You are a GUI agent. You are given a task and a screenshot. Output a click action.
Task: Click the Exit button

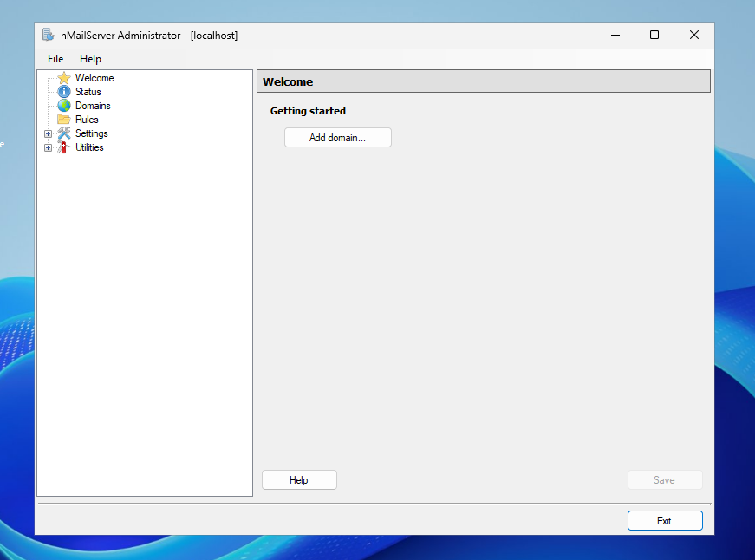click(x=665, y=520)
